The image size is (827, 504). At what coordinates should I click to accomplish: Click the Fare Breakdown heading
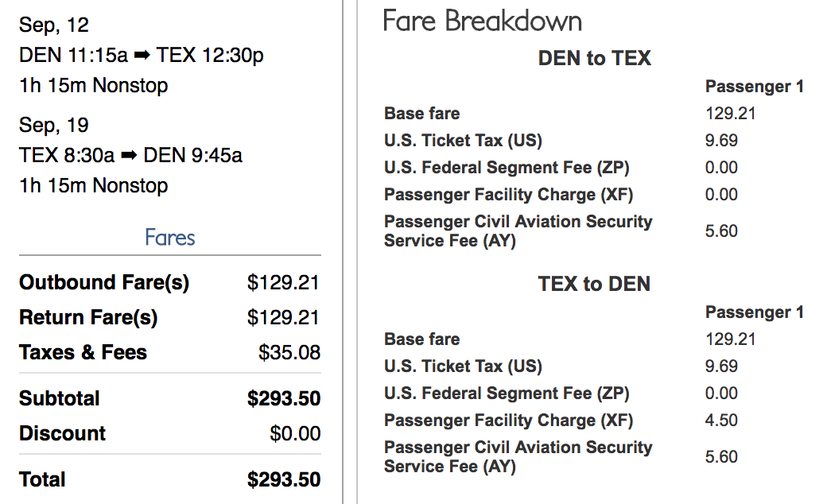coord(482,21)
